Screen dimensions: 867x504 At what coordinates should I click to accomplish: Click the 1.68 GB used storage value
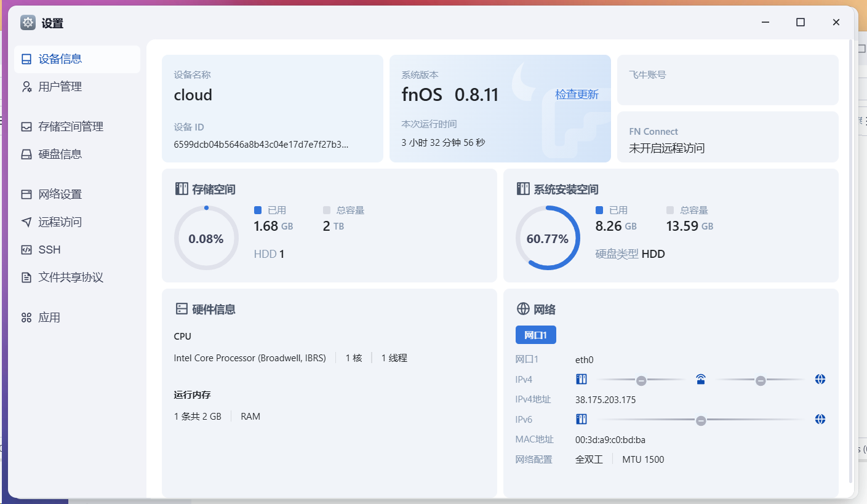pyautogui.click(x=273, y=226)
